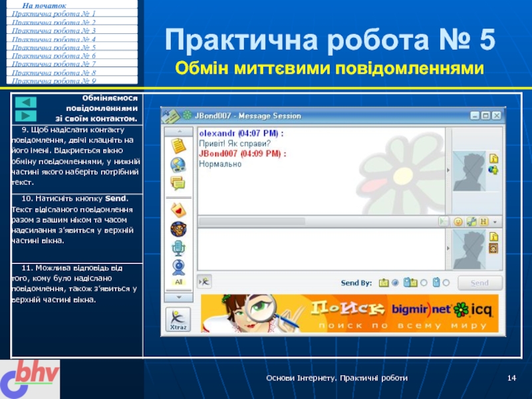This screenshot has height=399, width=532.
Task: Open own user info icon in input pane
Action: [x=493, y=237]
